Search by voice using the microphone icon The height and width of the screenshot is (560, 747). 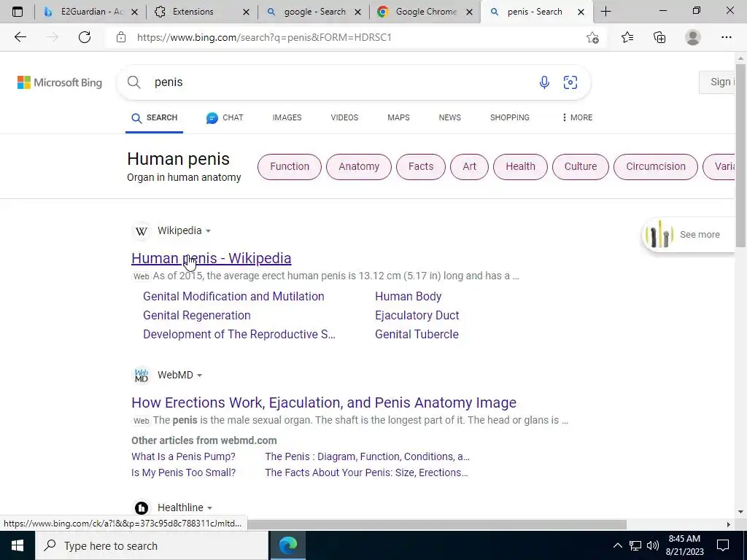click(544, 82)
